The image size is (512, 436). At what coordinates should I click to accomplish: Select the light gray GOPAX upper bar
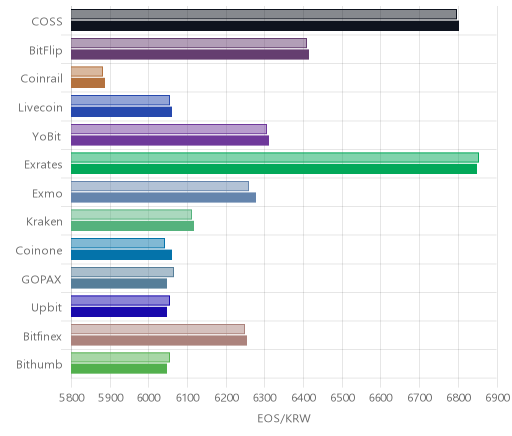(122, 272)
